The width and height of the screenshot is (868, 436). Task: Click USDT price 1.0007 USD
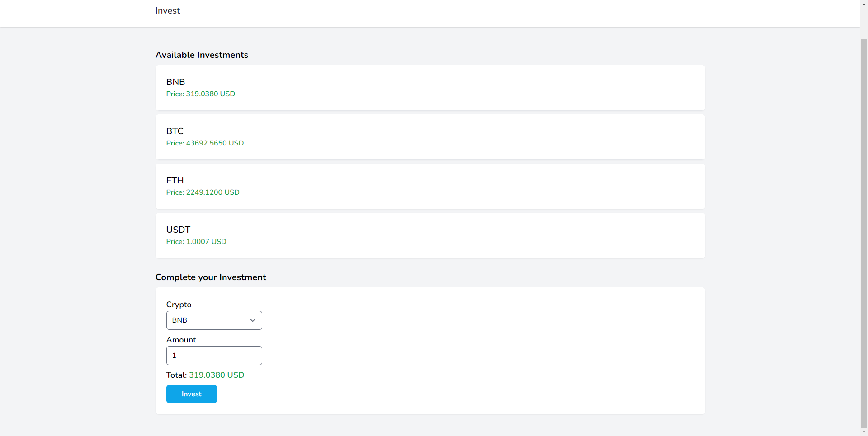pyautogui.click(x=196, y=242)
